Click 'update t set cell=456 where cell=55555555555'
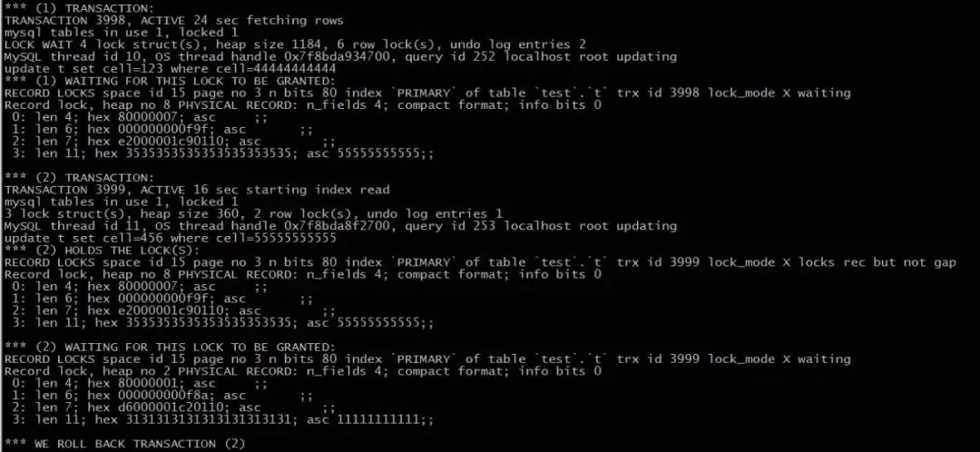The height and width of the screenshot is (452, 980). [x=170, y=238]
